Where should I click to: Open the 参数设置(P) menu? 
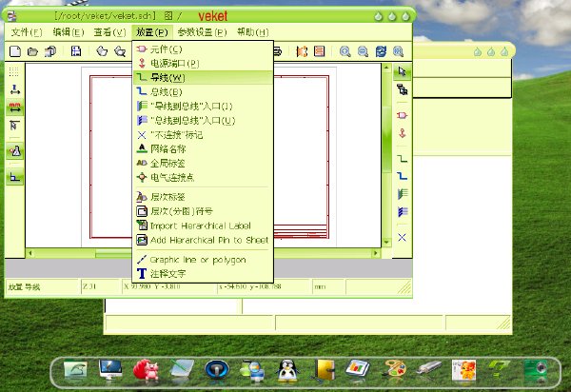click(202, 32)
